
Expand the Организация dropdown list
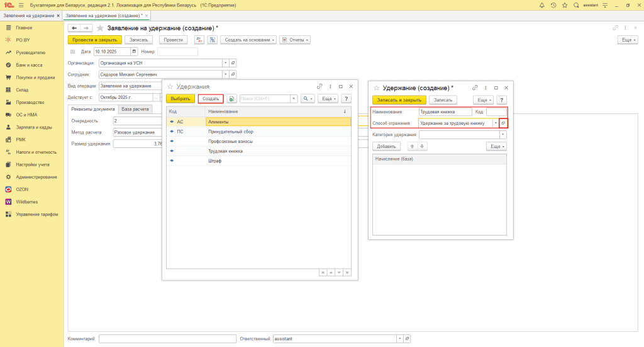coord(225,63)
